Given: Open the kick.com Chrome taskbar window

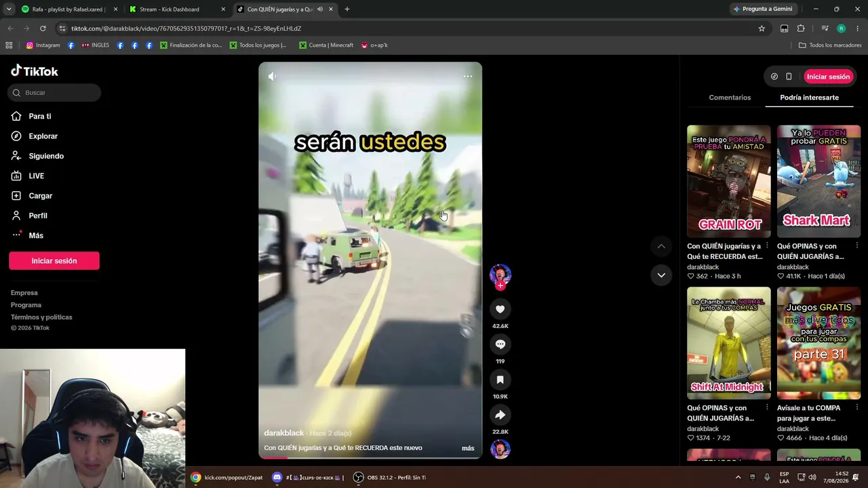Looking at the screenshot, I should pyautogui.click(x=227, y=478).
